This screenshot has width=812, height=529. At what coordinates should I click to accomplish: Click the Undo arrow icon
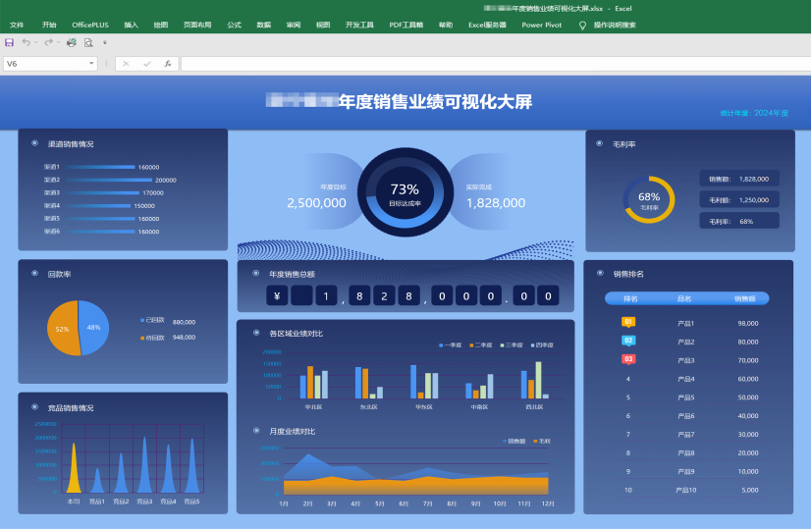click(26, 43)
